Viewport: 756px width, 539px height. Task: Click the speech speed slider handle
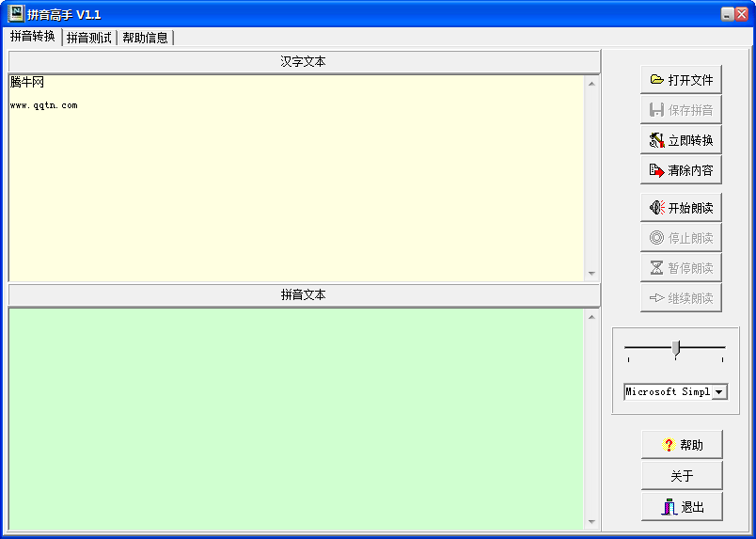click(676, 347)
